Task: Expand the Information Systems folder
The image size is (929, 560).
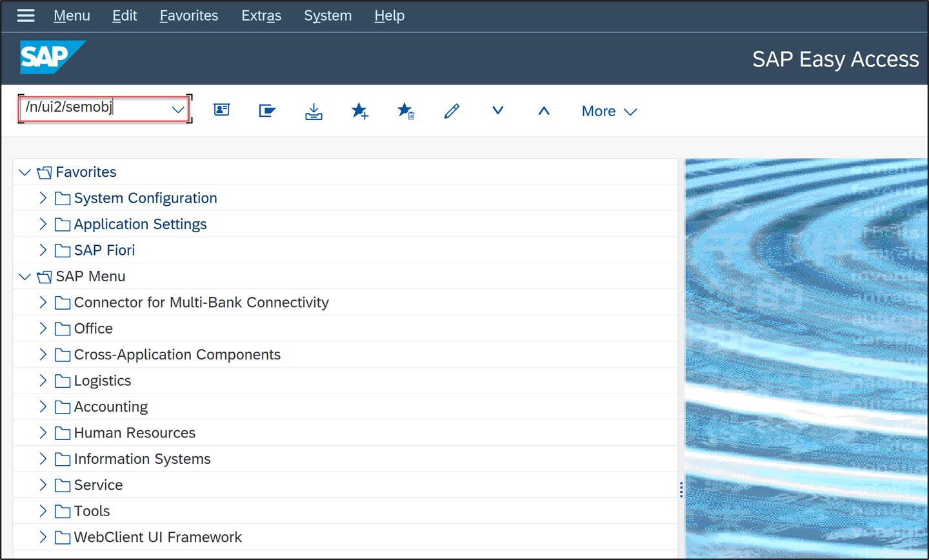Action: pyautogui.click(x=43, y=459)
